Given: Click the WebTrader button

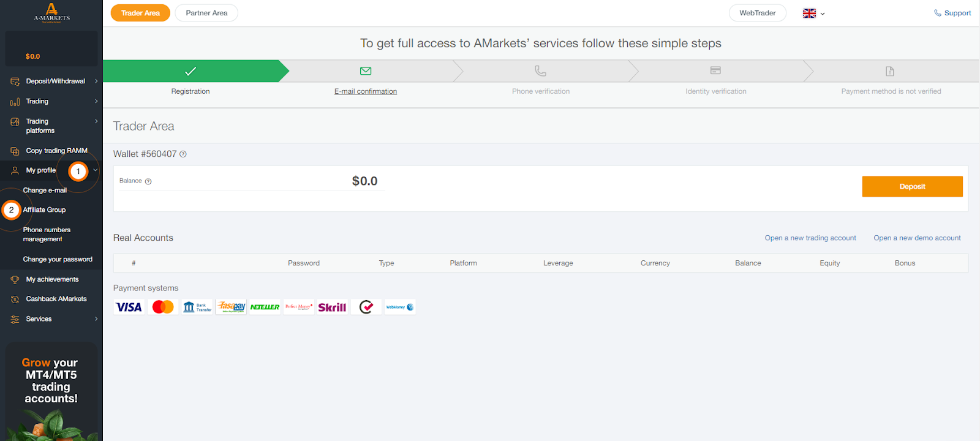Looking at the screenshot, I should 758,13.
